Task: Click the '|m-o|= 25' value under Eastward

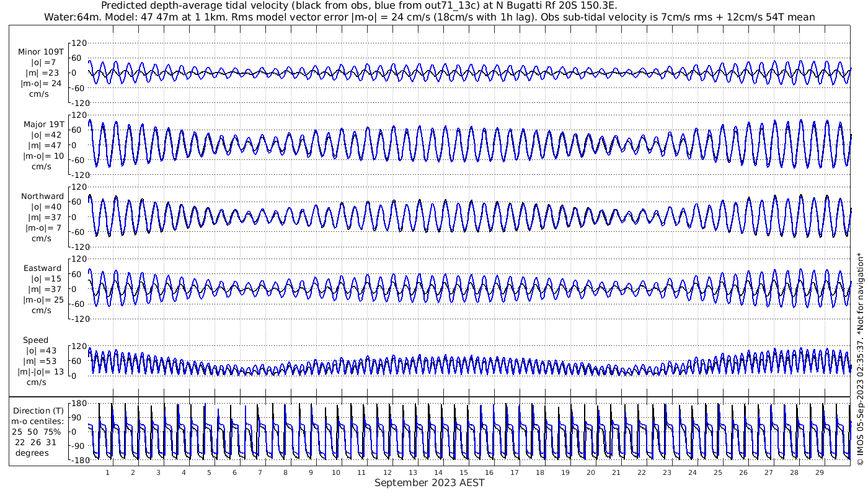Action: [43, 300]
